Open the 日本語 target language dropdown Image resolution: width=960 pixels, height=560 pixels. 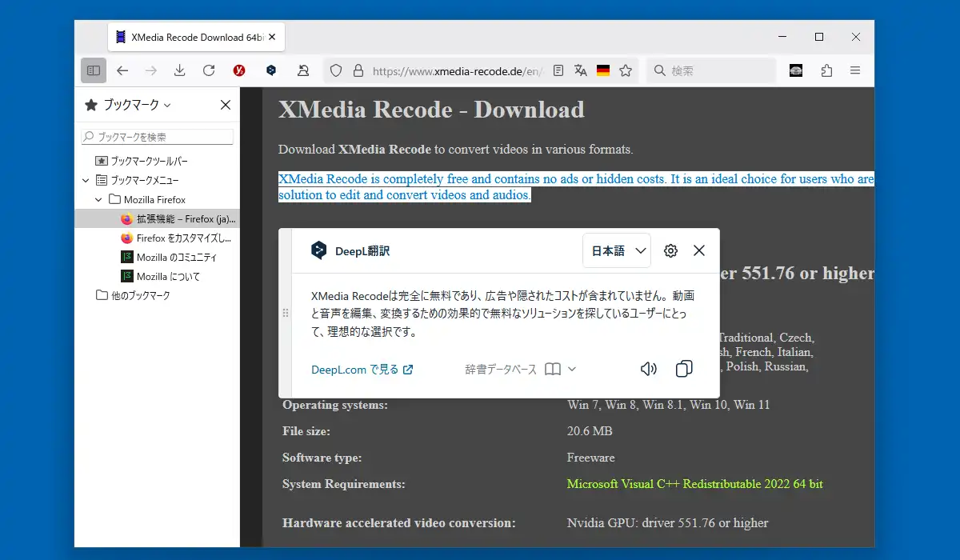(617, 250)
